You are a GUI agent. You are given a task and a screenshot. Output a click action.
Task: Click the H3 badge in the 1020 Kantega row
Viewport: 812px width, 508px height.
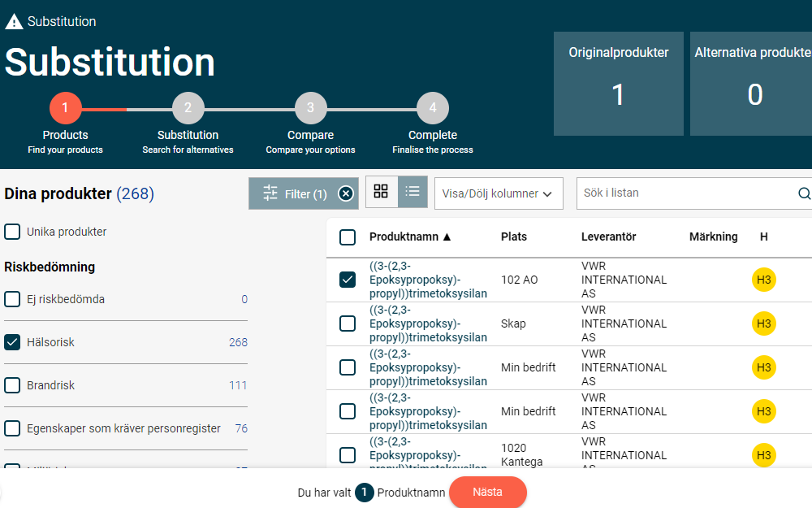(x=763, y=455)
